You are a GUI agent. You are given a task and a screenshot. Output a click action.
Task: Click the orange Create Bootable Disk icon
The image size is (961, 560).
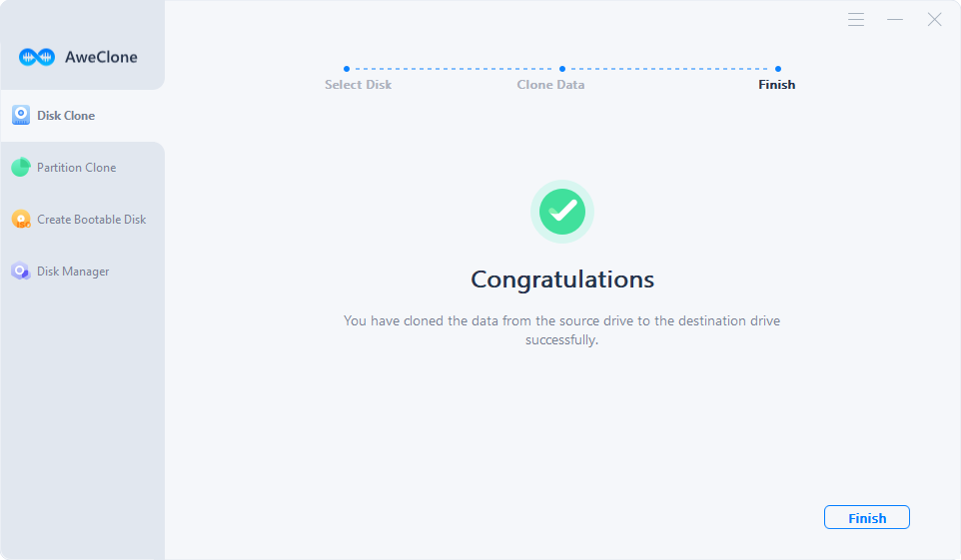[x=21, y=219]
